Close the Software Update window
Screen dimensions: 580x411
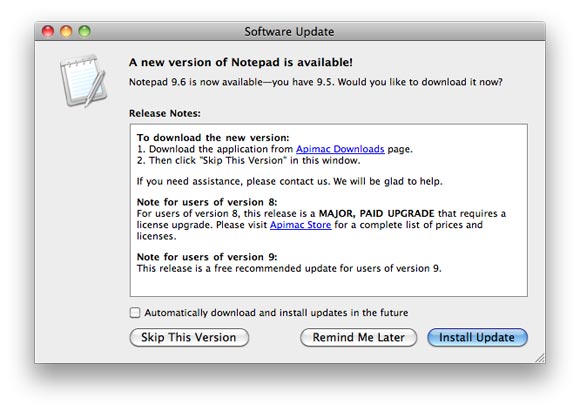(48, 31)
